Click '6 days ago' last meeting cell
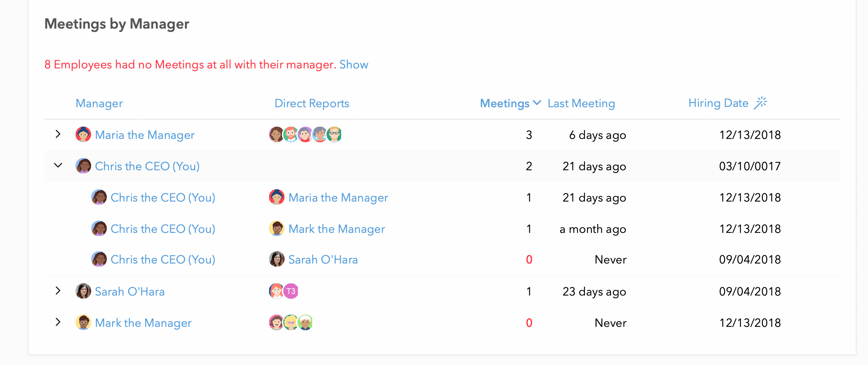Image resolution: width=868 pixels, height=365 pixels. [598, 135]
